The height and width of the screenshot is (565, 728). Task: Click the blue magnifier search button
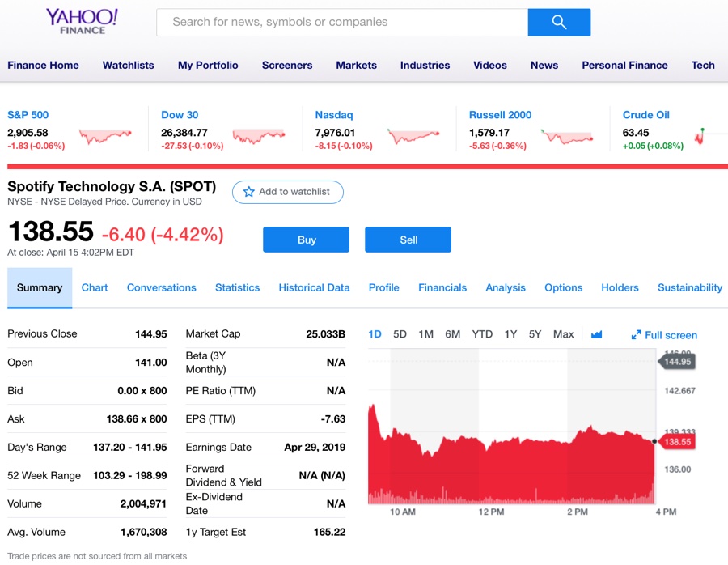click(559, 22)
